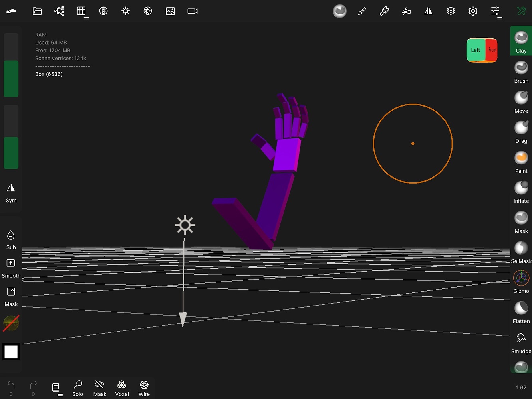Toggle the tools wrench icon
532x399 pixels.
(x=521, y=11)
